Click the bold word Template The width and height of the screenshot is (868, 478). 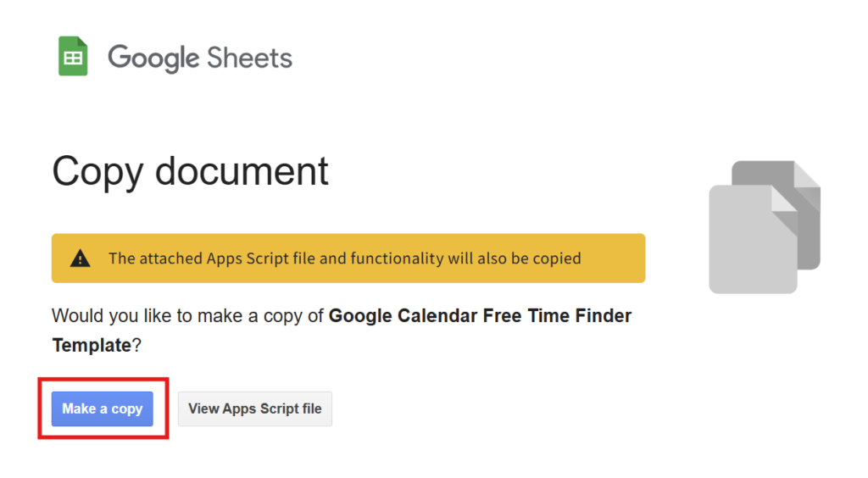(92, 345)
